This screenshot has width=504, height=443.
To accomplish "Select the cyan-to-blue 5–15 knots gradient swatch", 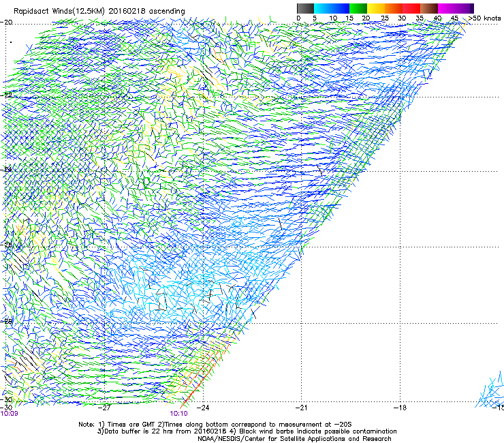I will point(332,8).
